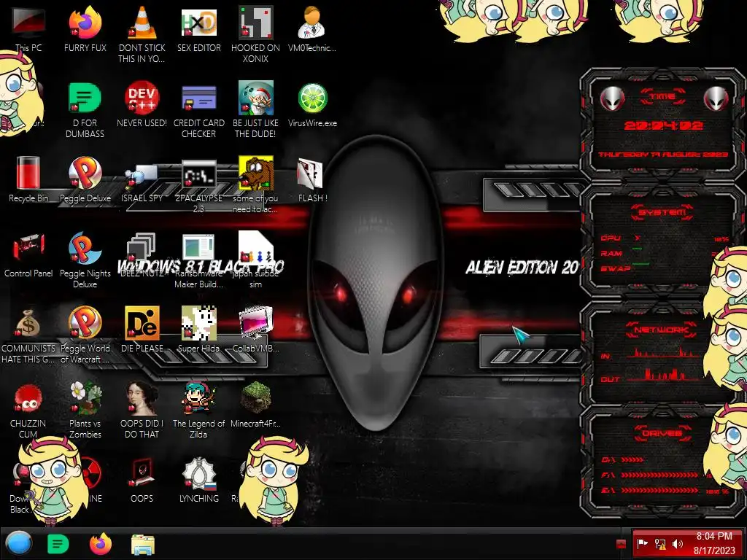
Task: Click the SYSTEM gadget panel header
Action: point(662,212)
